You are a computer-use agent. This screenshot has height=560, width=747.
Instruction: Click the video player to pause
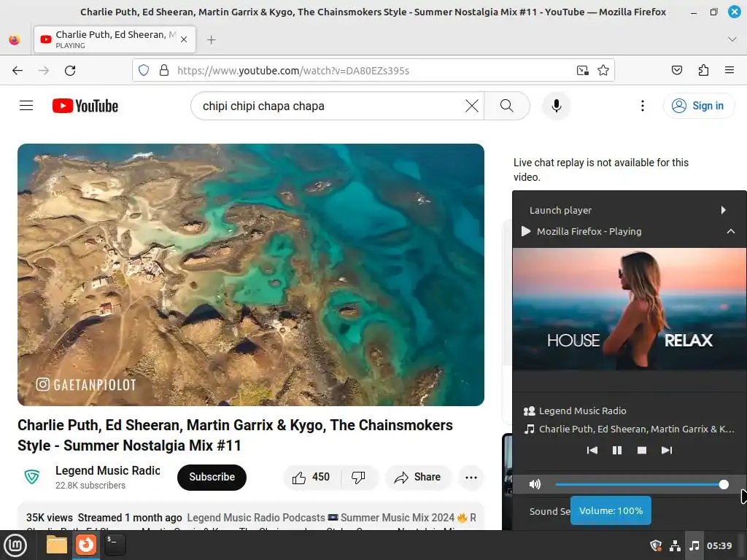251,275
